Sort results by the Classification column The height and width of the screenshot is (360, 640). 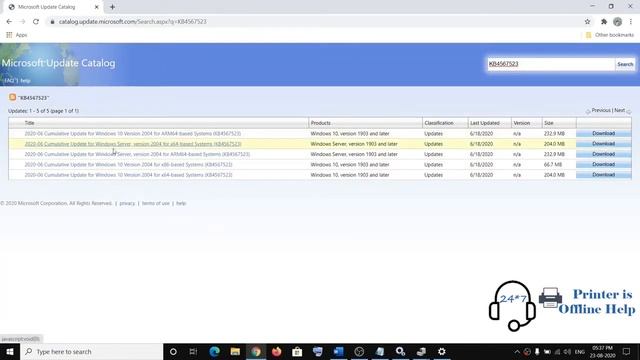pyautogui.click(x=439, y=123)
